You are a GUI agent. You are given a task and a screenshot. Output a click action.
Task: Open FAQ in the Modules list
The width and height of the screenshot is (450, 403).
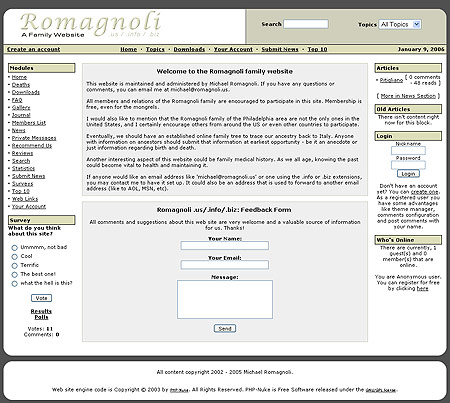[x=17, y=100]
